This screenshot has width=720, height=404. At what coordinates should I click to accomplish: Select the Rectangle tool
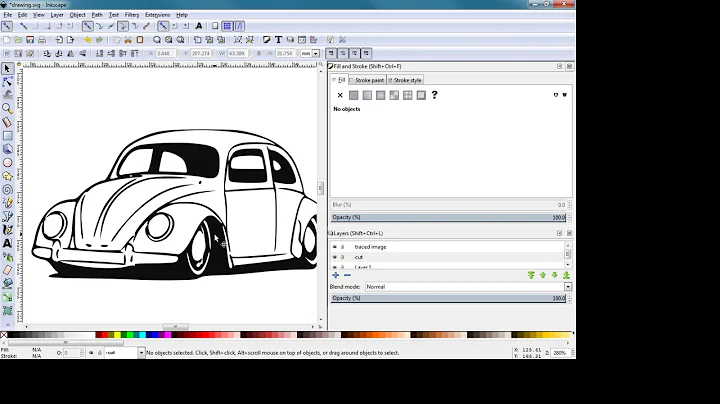(x=7, y=135)
